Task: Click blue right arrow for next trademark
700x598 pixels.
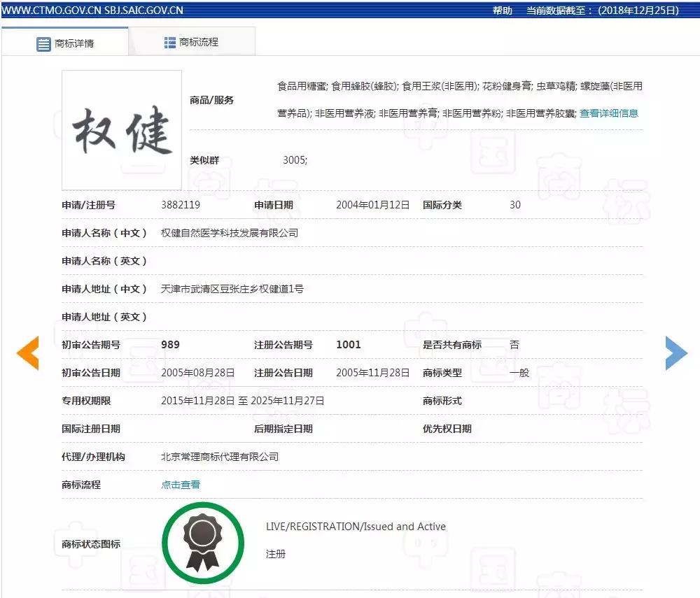Action: tap(676, 353)
